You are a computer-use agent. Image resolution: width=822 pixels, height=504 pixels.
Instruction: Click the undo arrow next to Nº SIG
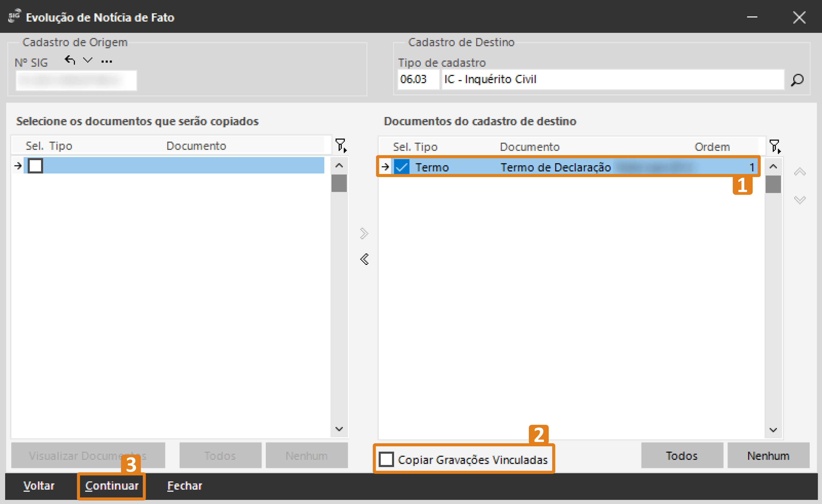pyautogui.click(x=70, y=60)
